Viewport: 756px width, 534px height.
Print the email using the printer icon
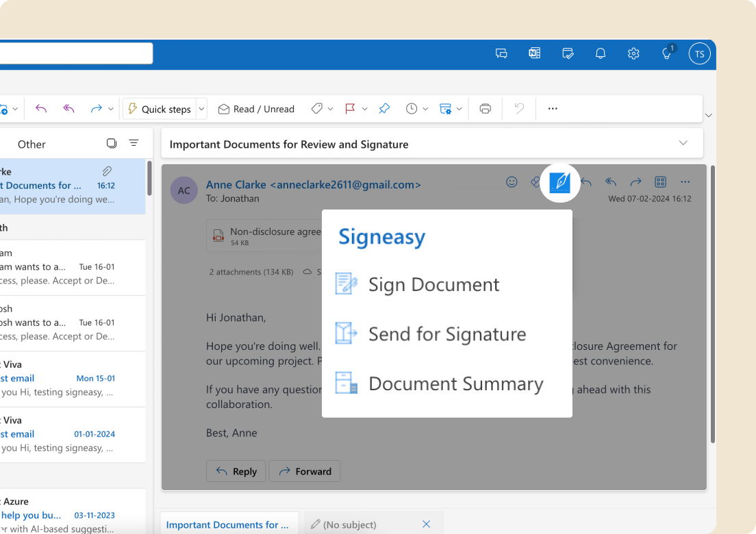point(485,108)
